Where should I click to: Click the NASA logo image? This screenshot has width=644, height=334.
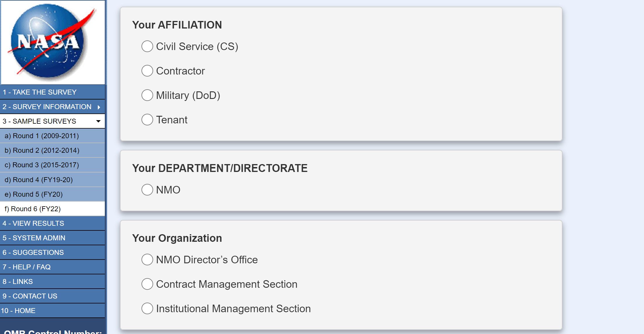point(53,42)
